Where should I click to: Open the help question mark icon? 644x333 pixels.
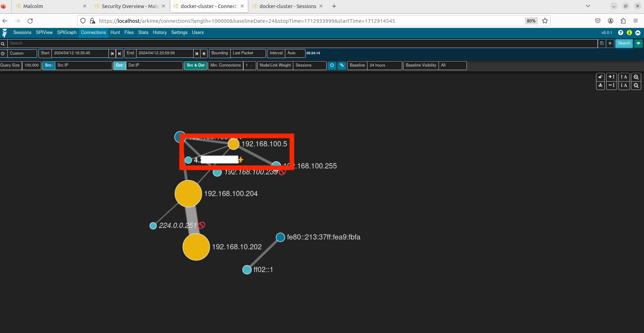(x=621, y=33)
